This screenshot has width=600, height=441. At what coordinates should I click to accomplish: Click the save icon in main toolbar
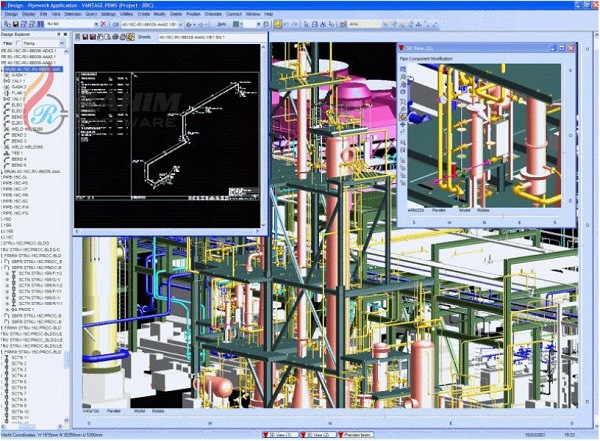16,24
